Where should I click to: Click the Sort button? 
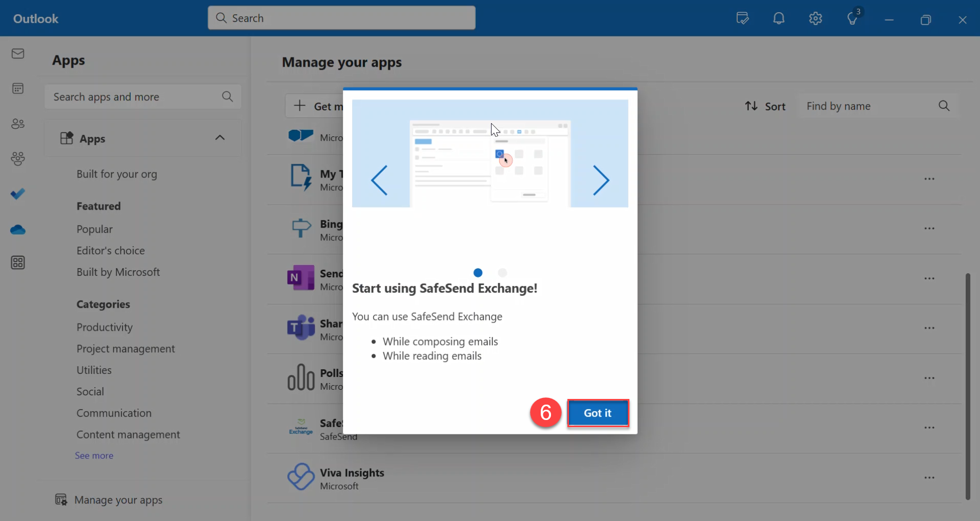765,106
